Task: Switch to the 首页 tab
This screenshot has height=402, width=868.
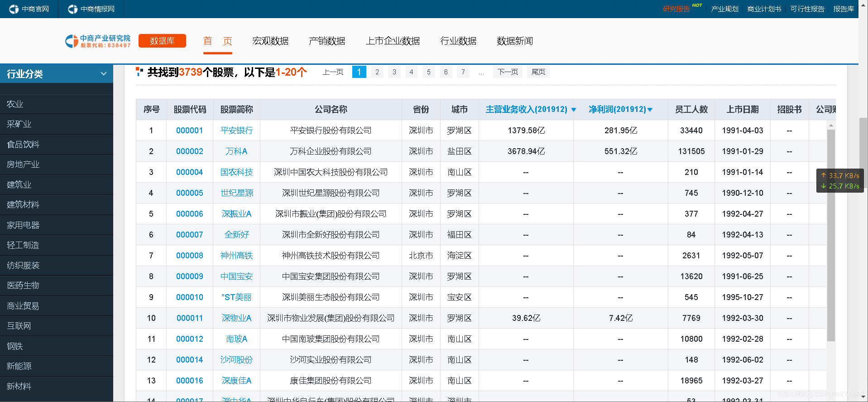Action: [218, 41]
